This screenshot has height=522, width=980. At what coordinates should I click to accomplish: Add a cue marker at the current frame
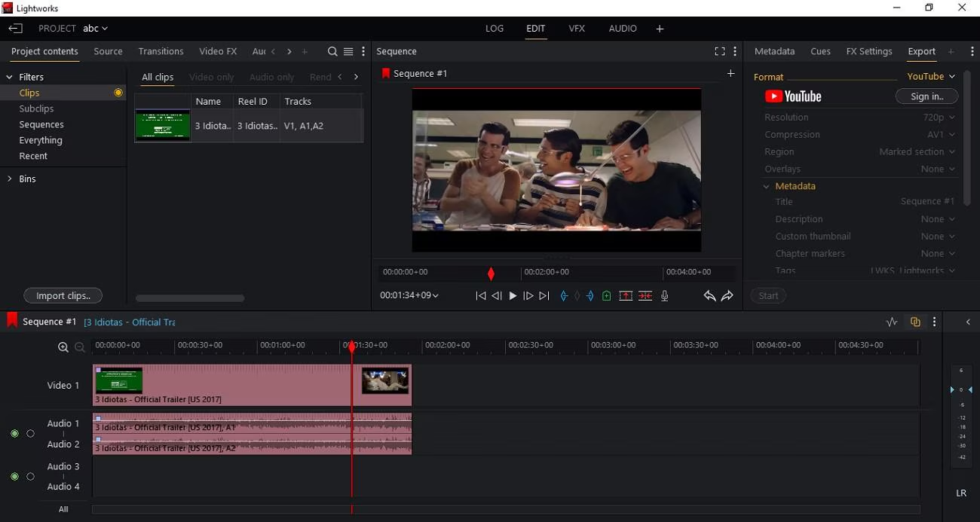607,295
